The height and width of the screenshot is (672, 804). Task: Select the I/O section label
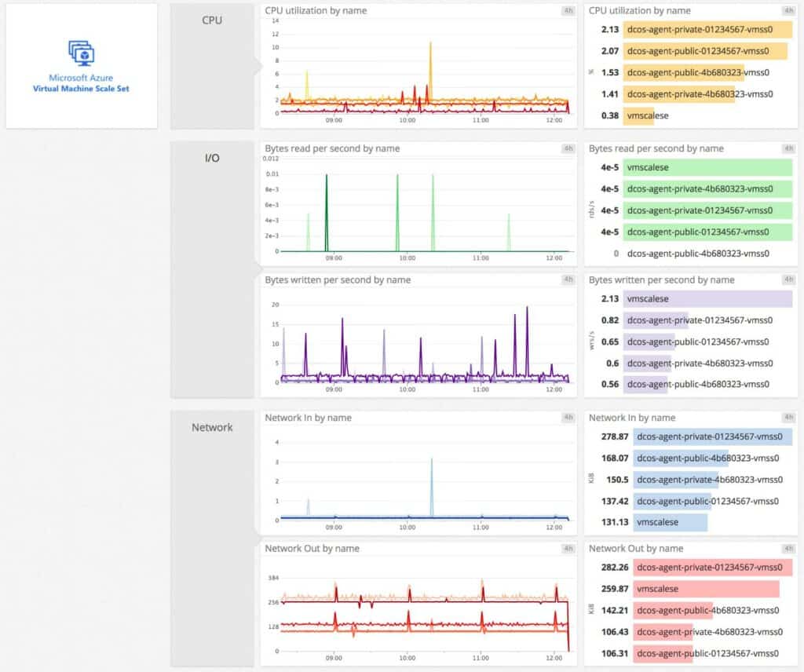pyautogui.click(x=212, y=158)
